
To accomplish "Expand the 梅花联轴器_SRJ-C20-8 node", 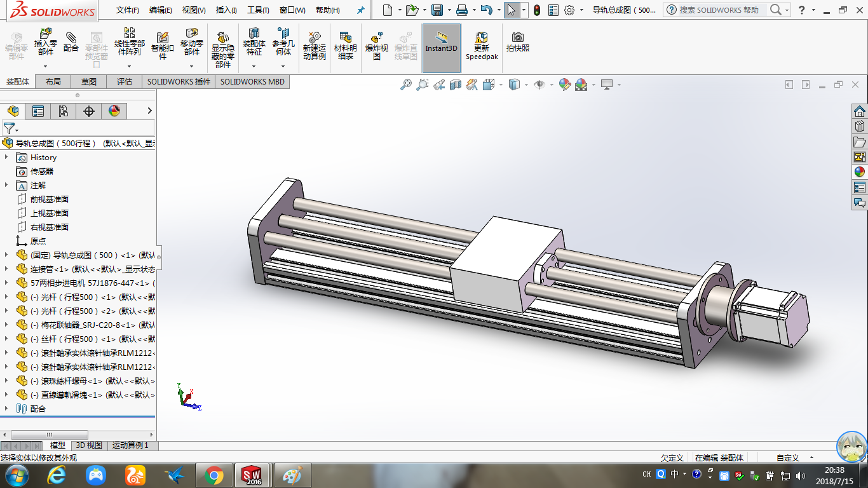I will (6, 325).
